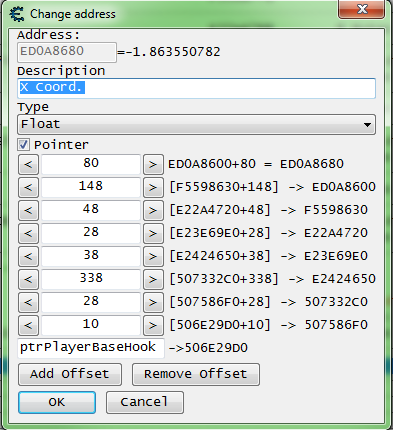The height and width of the screenshot is (430, 393).
Task: Click the text [506E29D0+10] -> 507586F0
Action: point(268,325)
